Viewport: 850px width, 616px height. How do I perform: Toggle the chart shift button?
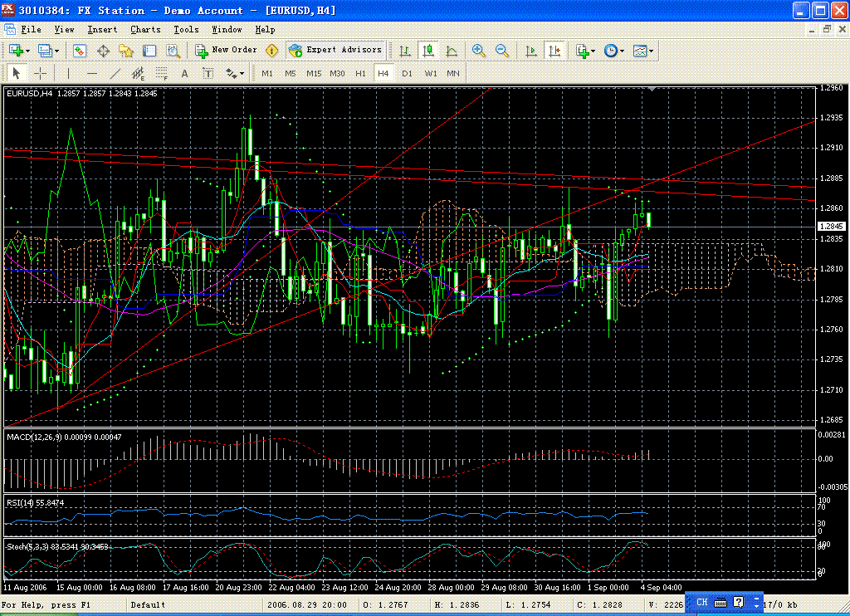pos(554,51)
